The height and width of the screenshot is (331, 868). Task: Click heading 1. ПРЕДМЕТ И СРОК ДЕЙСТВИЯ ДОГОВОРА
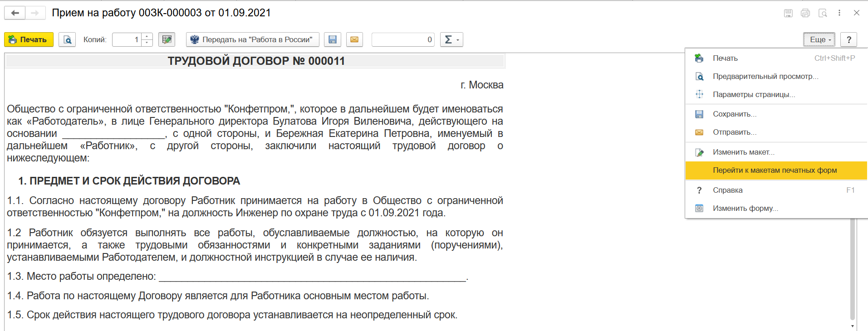click(x=129, y=181)
